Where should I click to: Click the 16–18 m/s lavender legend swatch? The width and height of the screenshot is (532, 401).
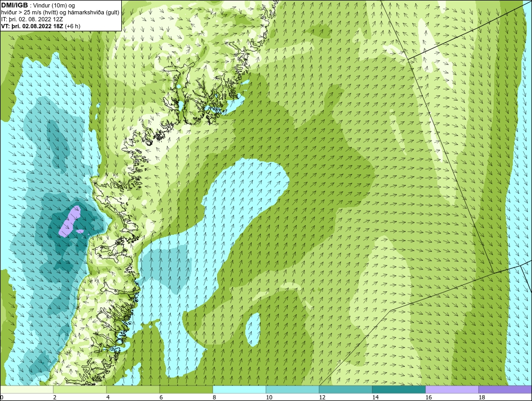[x=452, y=389]
